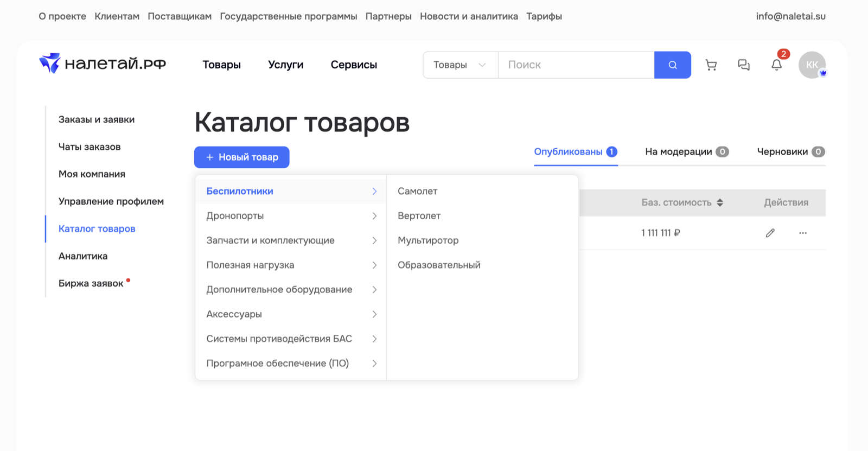Open Управление профилем in sidebar

tap(111, 201)
